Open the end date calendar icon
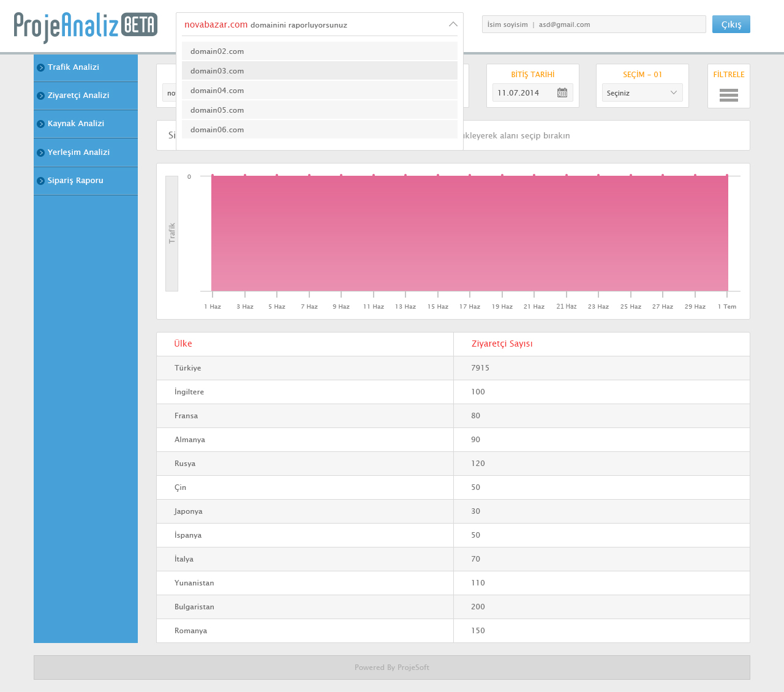The width and height of the screenshot is (784, 692). [562, 92]
